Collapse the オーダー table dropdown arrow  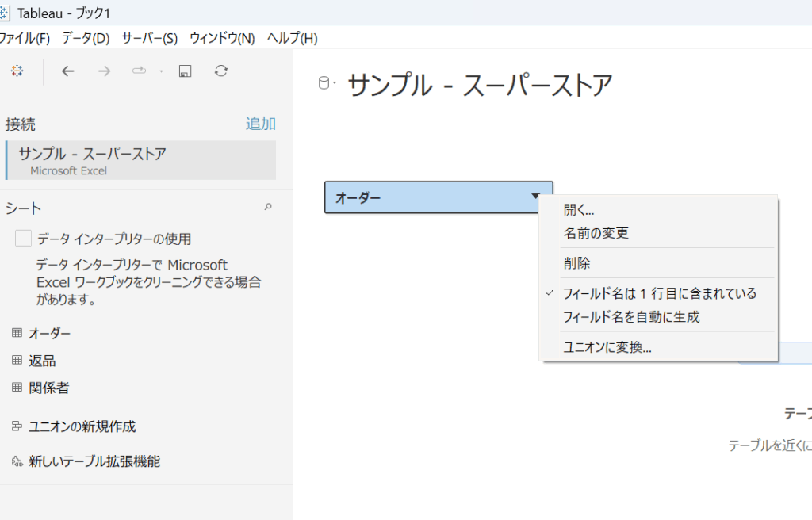[536, 197]
